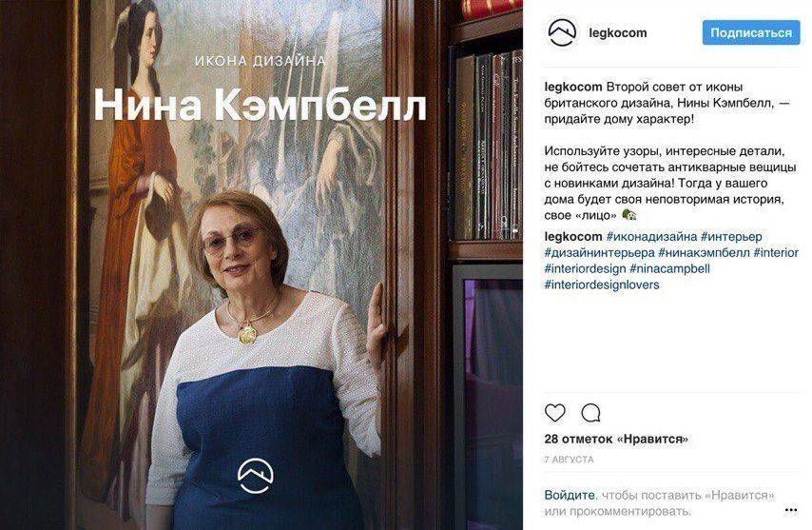Click the Войдите login link
The image size is (812, 530).
570,496
